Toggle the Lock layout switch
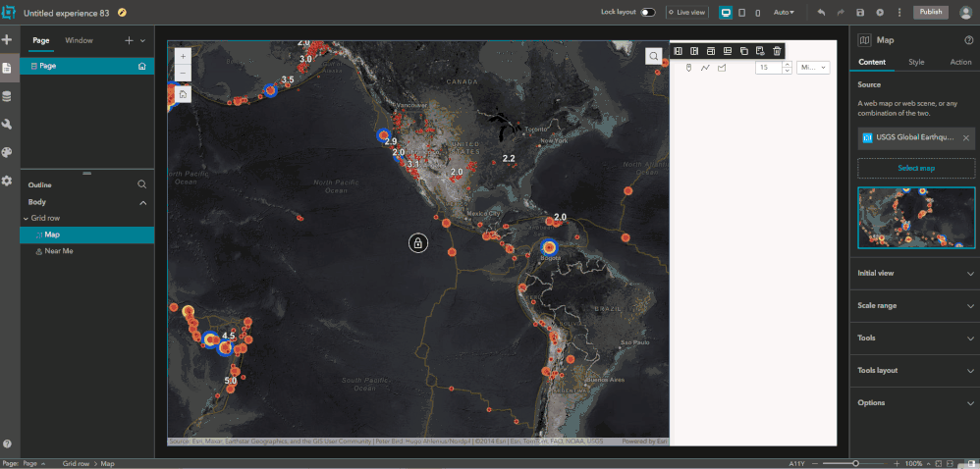 648,13
